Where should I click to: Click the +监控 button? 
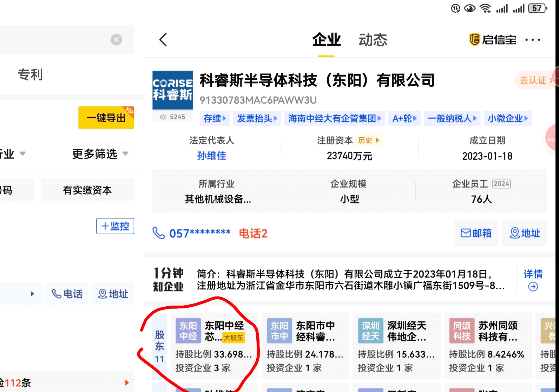115,226
